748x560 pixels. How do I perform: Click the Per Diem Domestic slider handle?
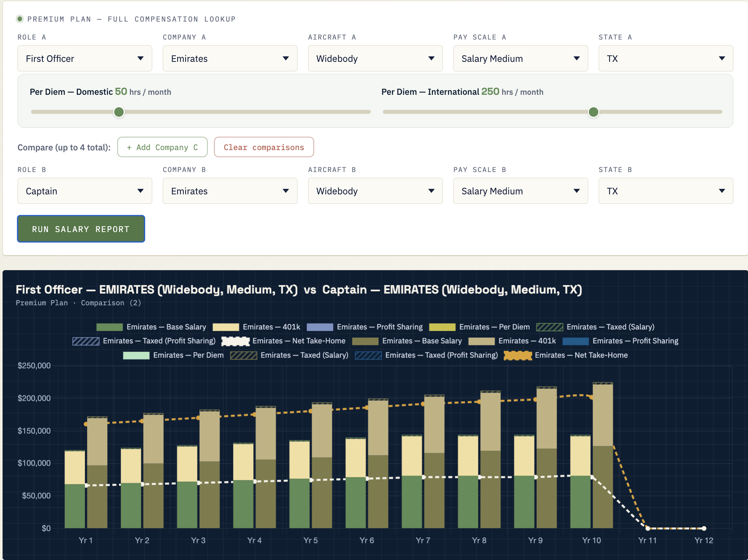coord(119,112)
